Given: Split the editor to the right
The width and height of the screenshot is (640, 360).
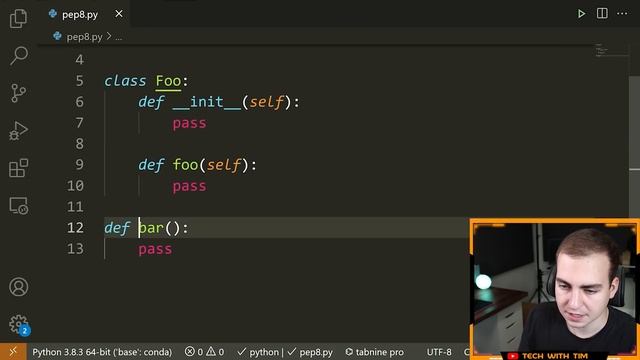Looking at the screenshot, I should pyautogui.click(x=602, y=13).
